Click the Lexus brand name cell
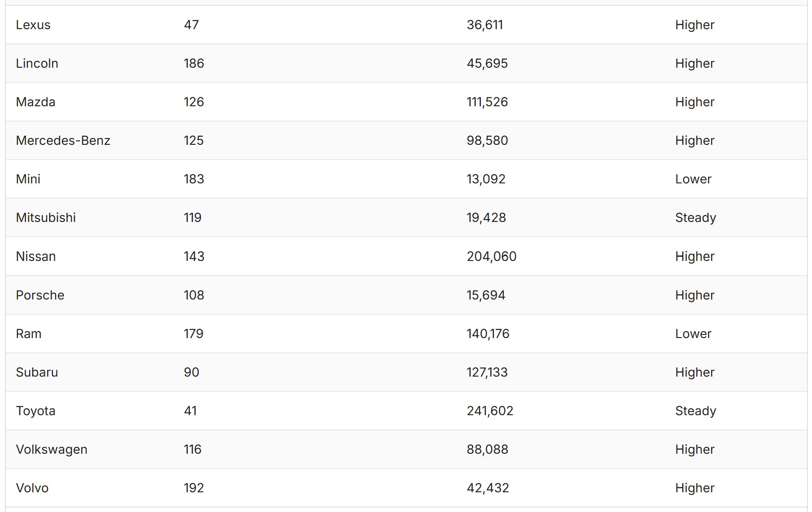This screenshot has width=812, height=512. click(x=33, y=25)
